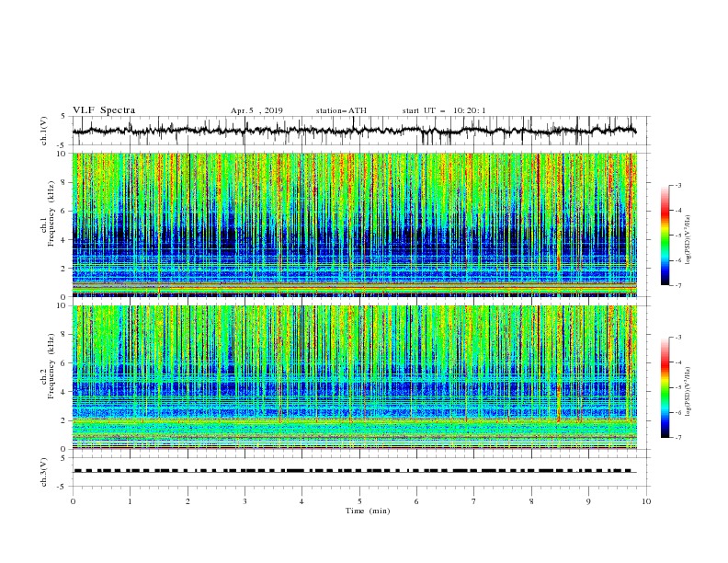Click the "1" tick on the time axis
728x563 pixels.
[130, 501]
